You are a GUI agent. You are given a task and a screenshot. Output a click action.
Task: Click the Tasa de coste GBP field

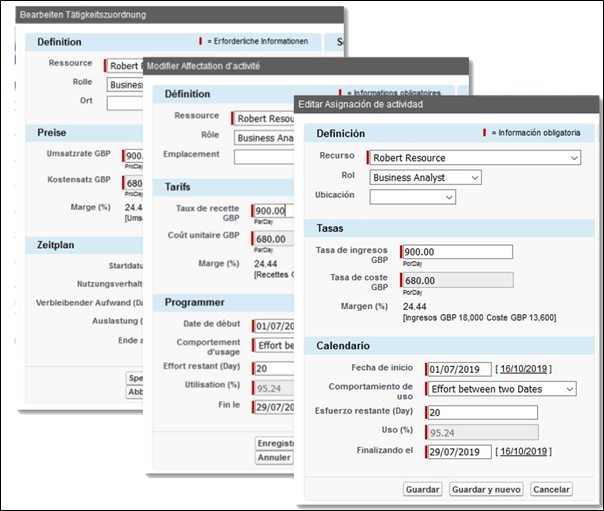click(x=456, y=281)
